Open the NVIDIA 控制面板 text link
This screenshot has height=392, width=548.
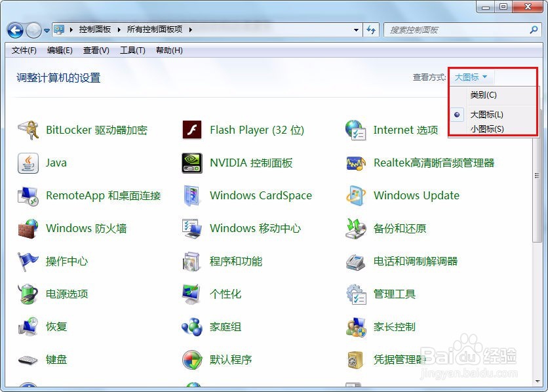[251, 163]
